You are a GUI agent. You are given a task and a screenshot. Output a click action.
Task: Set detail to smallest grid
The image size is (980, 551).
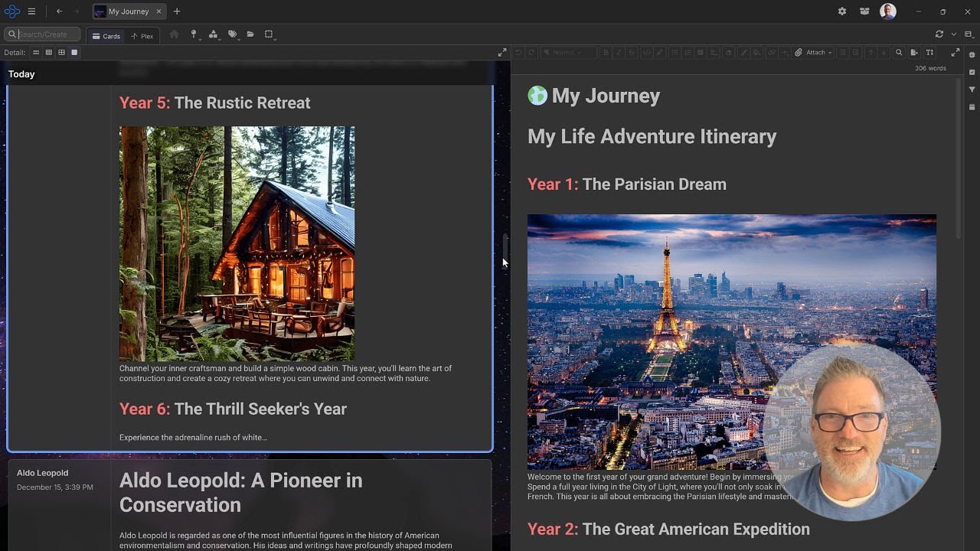click(35, 53)
